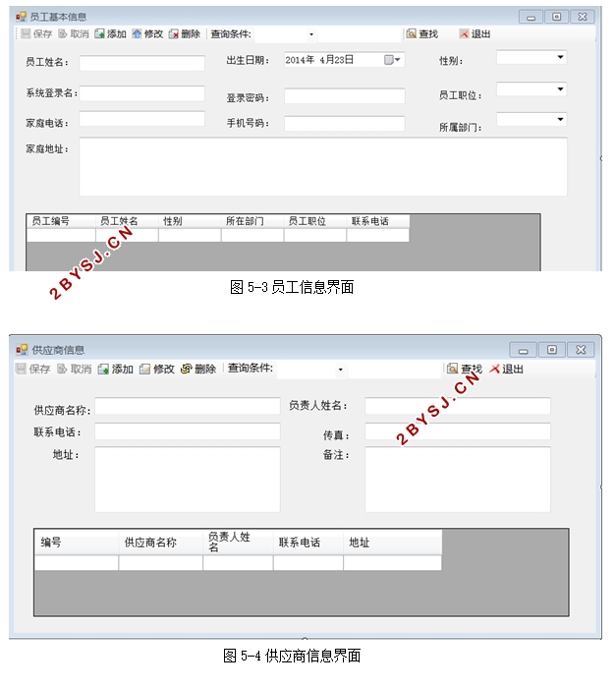The image size is (616, 688).
Task: Click the 供应商名称 input field
Action: [188, 406]
